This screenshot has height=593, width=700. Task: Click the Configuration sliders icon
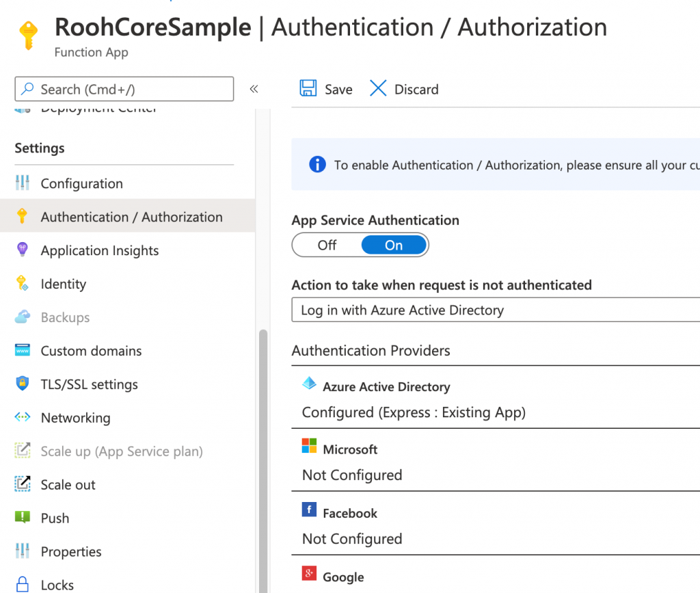click(23, 183)
